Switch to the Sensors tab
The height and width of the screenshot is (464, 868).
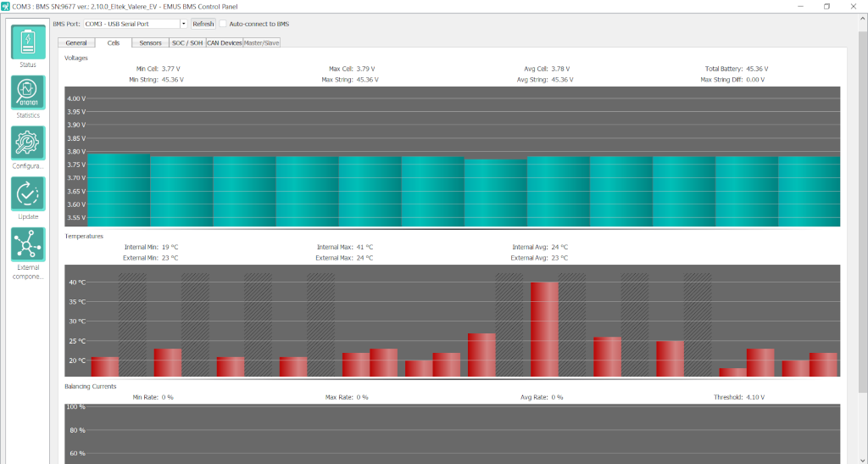pyautogui.click(x=150, y=42)
